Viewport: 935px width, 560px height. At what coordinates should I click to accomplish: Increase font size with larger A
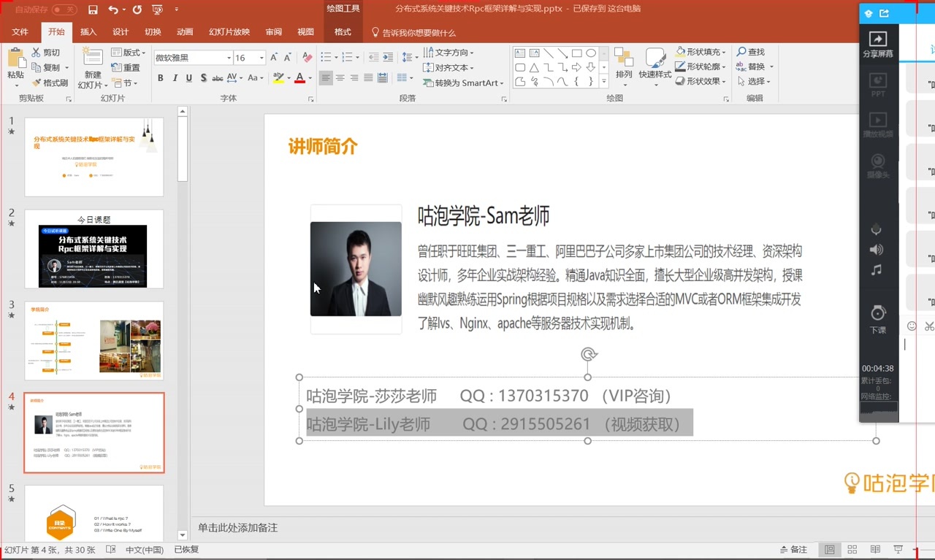pos(274,57)
